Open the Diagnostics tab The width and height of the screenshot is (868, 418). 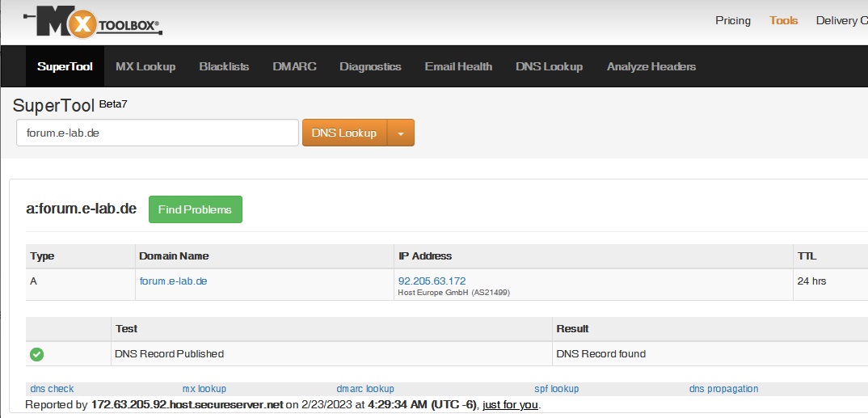(x=370, y=66)
